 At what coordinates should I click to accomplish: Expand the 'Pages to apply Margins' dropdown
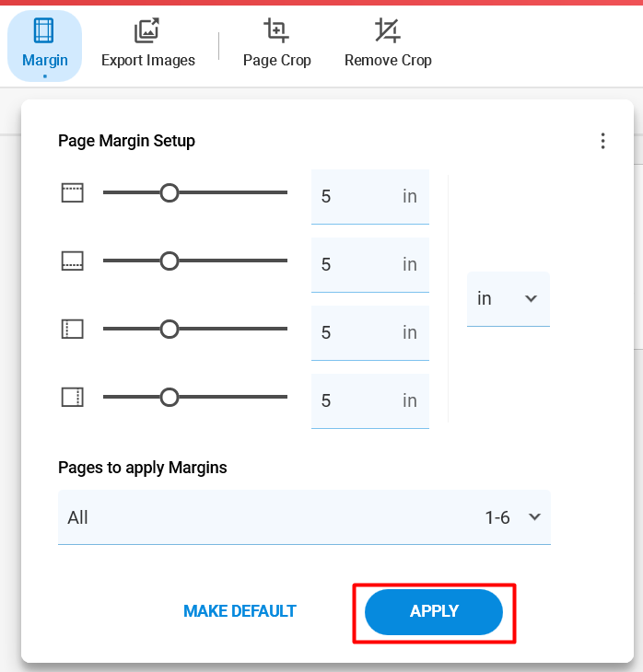(304, 517)
